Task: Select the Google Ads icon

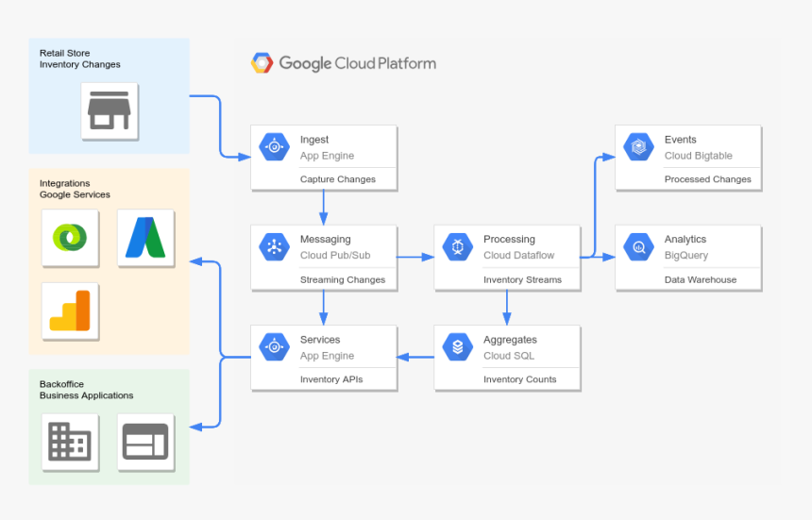Action: [x=145, y=238]
